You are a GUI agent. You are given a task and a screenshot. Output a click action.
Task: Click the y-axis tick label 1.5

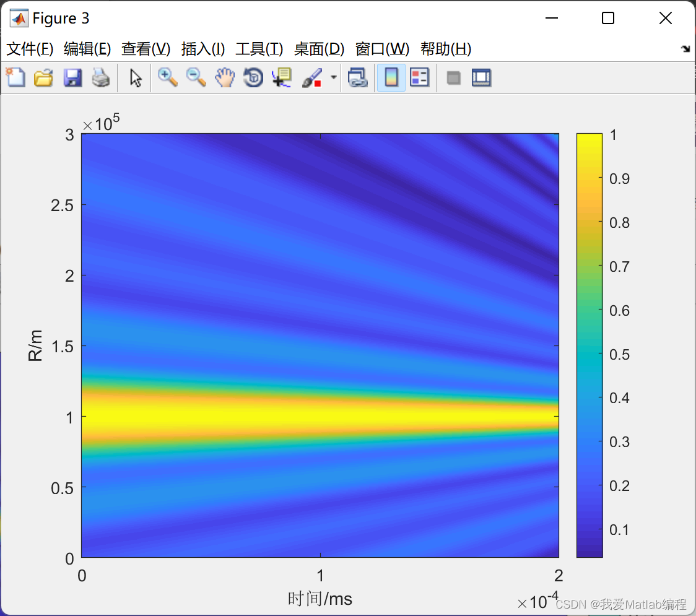pyautogui.click(x=62, y=347)
